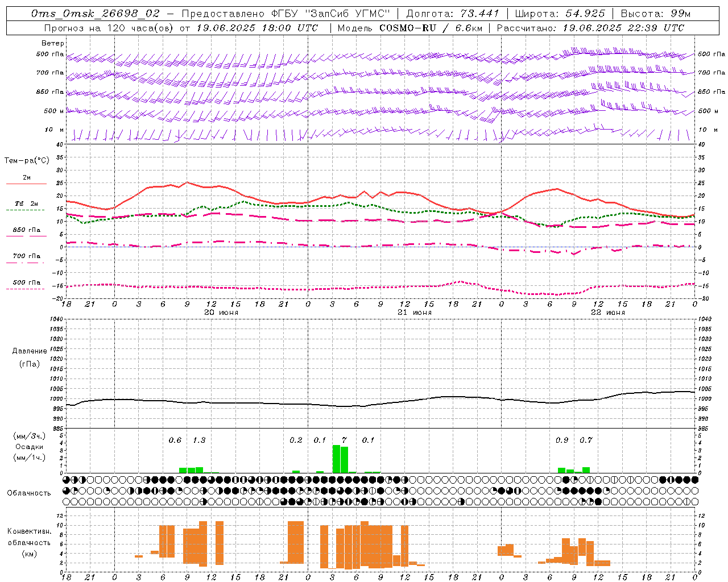
Task: Click the 20 июня date label
Action: tap(221, 312)
